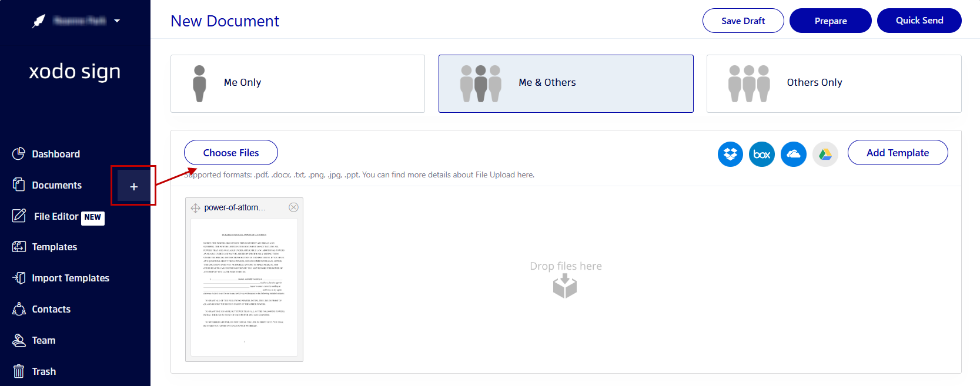Click the Drop files here box icon
Image resolution: width=980 pixels, height=386 pixels.
(x=565, y=286)
